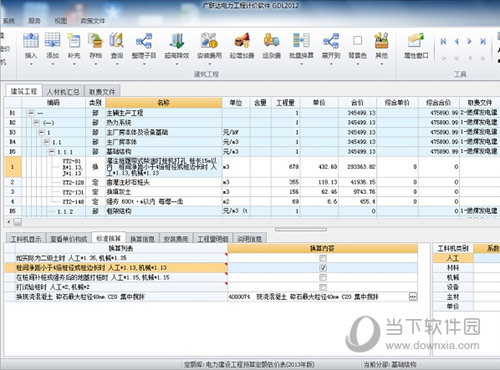Screen dimensions: 500x370
Task: Select the 标准换算 tab
Action: [108, 238]
